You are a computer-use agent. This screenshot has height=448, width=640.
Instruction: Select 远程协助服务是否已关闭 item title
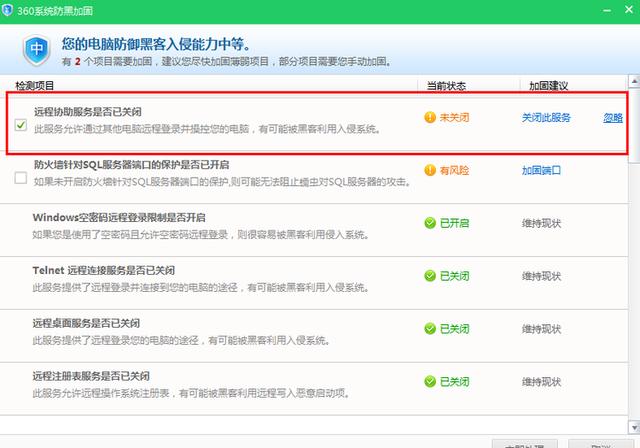point(88,111)
